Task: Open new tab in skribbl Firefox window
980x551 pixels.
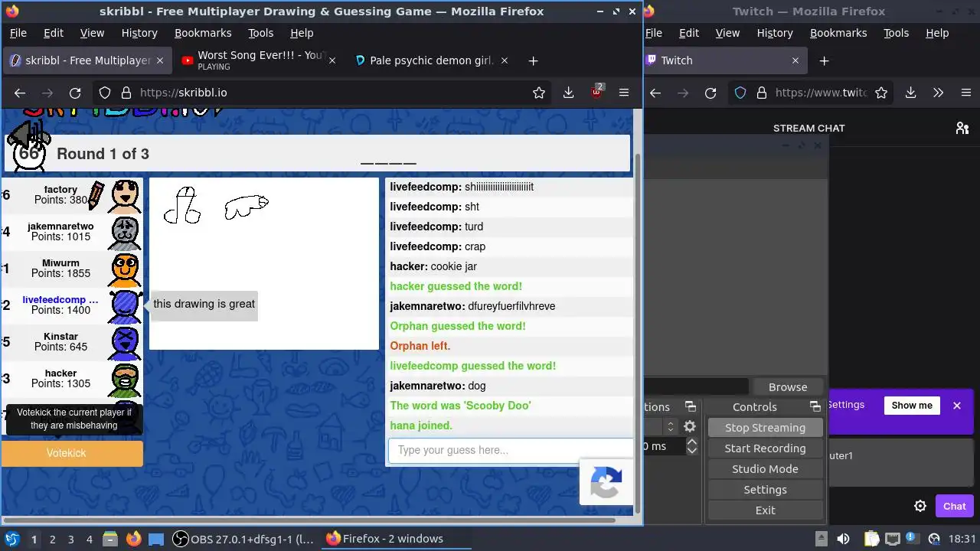Action: coord(533,60)
